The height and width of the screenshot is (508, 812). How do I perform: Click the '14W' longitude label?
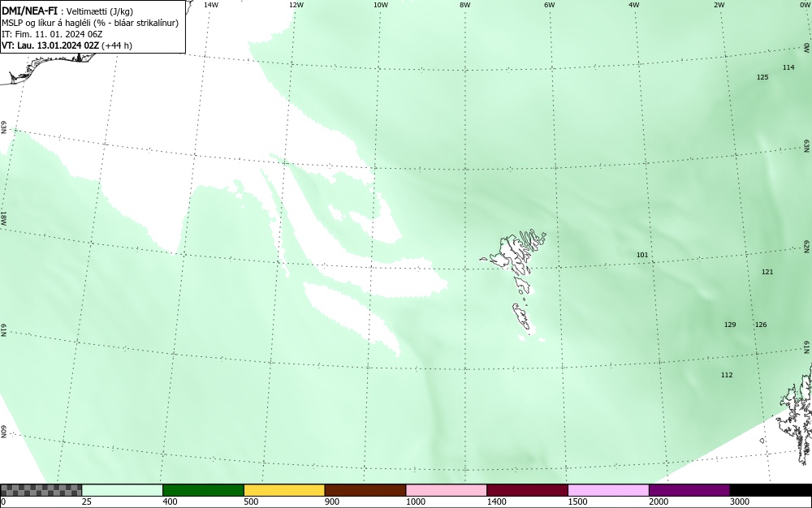[x=211, y=5]
